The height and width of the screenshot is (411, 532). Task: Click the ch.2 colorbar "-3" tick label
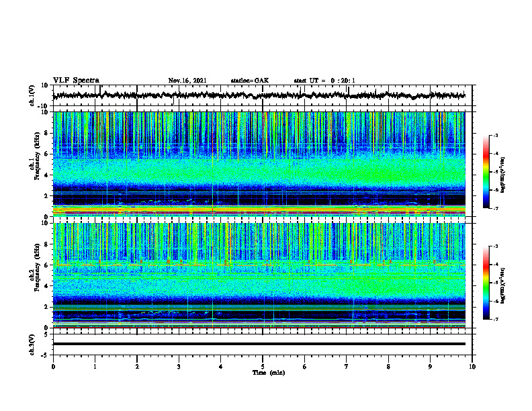pos(496,246)
